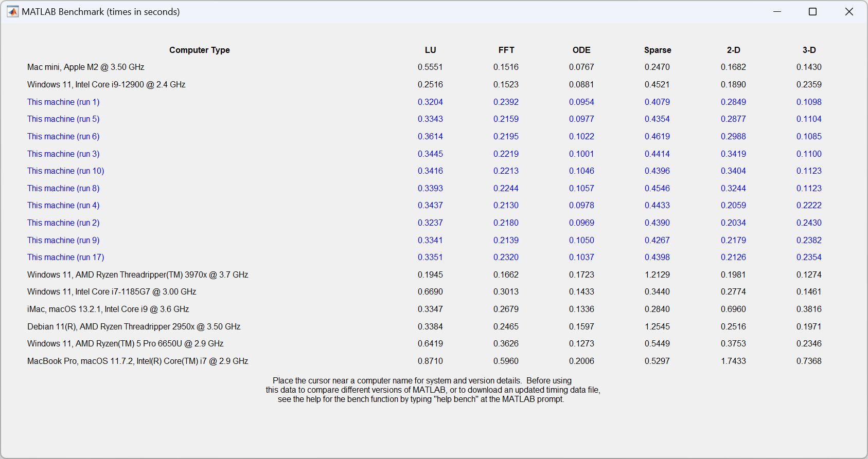Click This machine (run 2) entry

point(63,223)
